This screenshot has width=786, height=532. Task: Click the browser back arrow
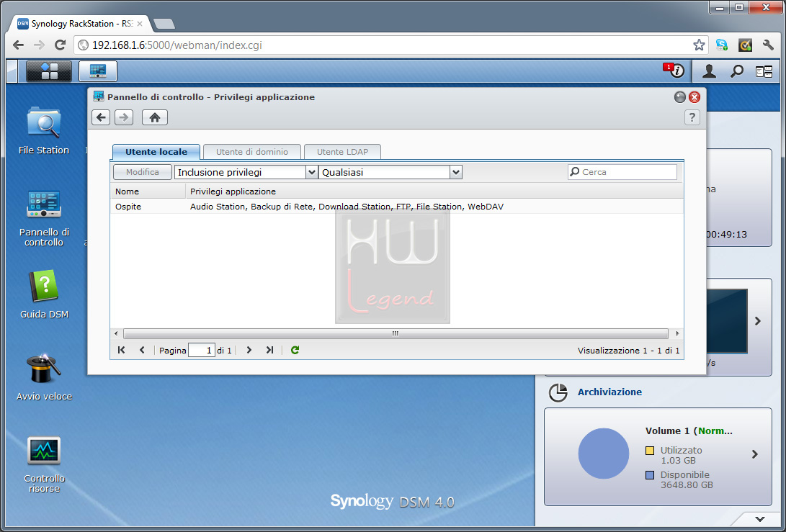[19, 45]
